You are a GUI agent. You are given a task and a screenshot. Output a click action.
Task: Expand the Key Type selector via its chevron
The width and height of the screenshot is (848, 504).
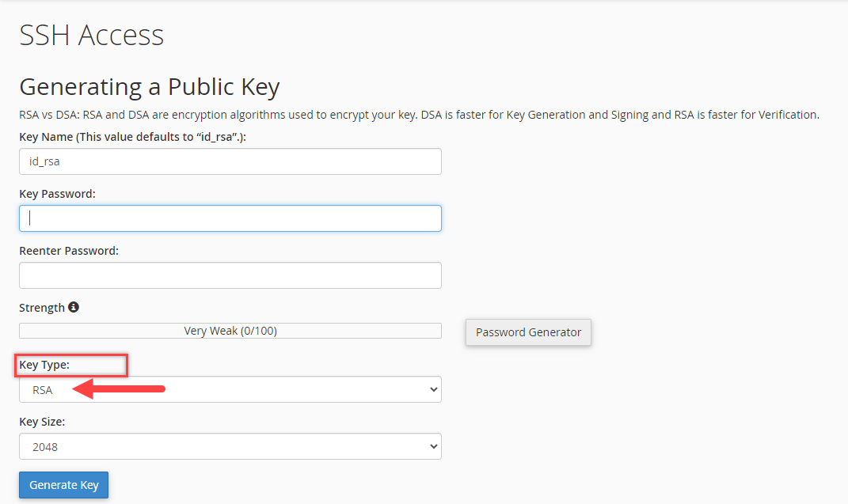tap(432, 389)
